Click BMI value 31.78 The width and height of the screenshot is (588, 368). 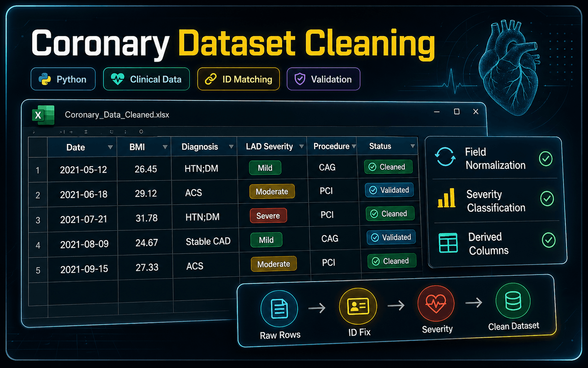click(146, 218)
